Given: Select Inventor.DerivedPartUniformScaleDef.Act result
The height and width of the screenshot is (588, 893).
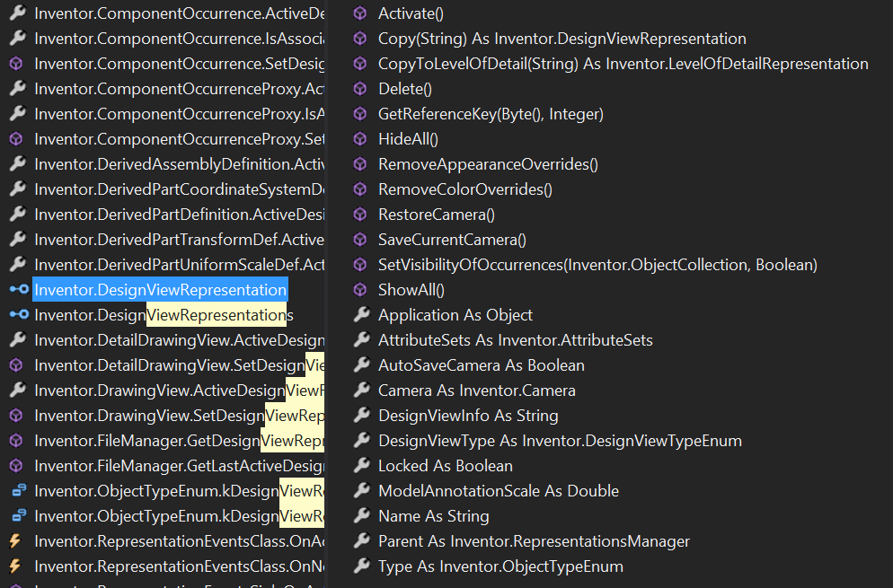Looking at the screenshot, I should coord(180,264).
